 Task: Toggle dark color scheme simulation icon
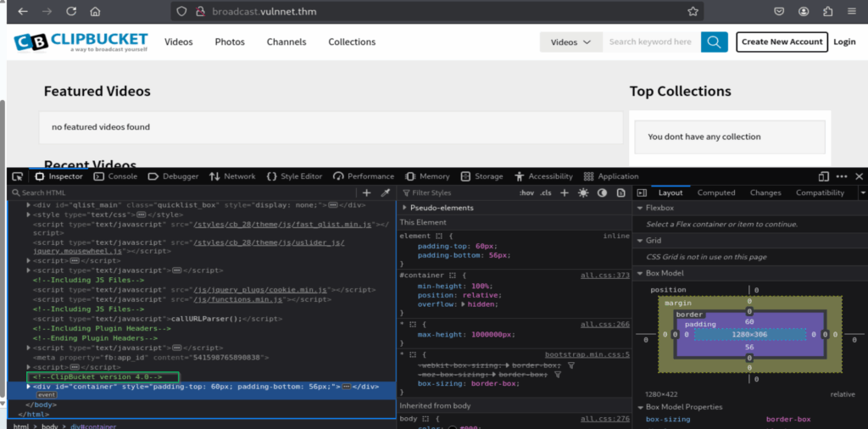click(x=603, y=192)
